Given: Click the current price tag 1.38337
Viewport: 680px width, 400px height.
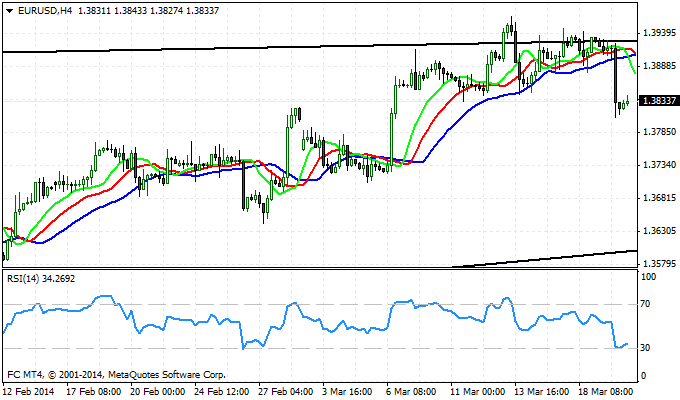Looking at the screenshot, I should 659,101.
